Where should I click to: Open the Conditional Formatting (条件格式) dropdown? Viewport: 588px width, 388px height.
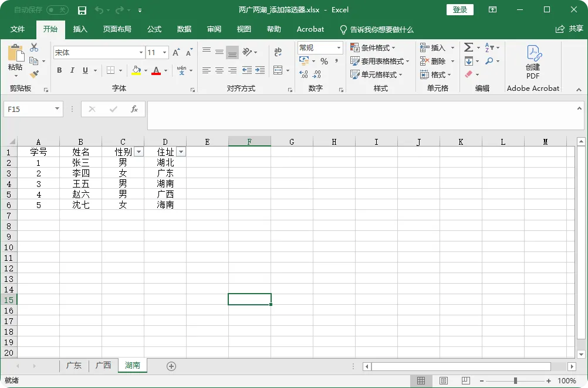373,47
